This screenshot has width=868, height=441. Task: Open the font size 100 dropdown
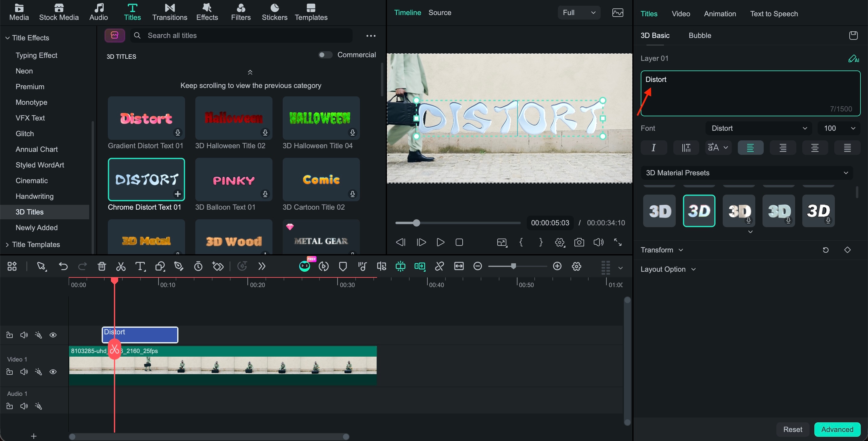click(839, 128)
